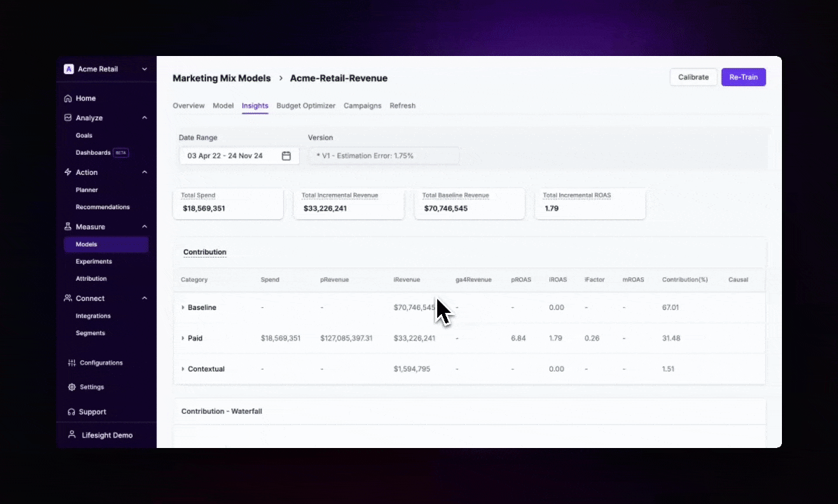Click the pROAS column header
838x504 pixels.
click(521, 280)
